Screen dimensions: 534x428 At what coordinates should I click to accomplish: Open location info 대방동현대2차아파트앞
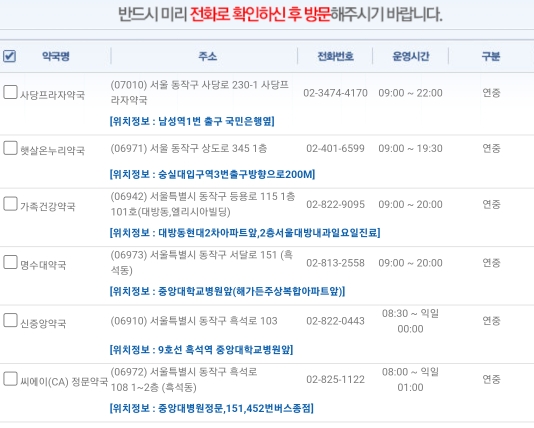pos(245,233)
